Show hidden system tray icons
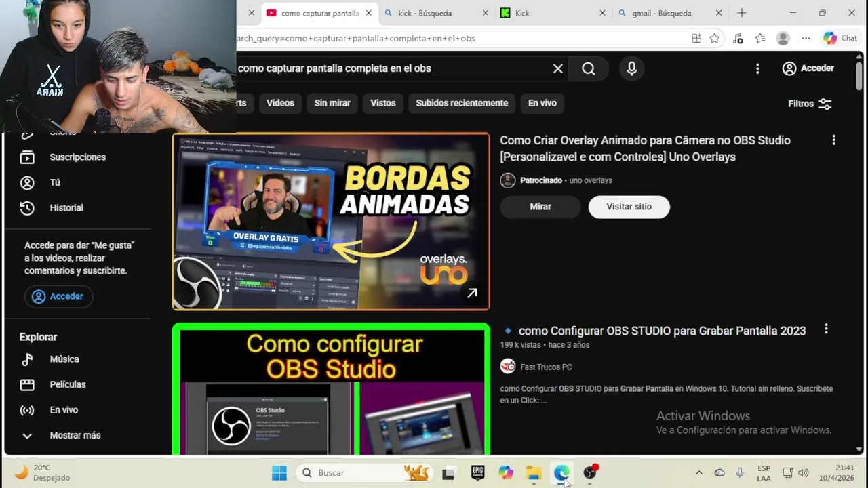The height and width of the screenshot is (488, 868). (x=699, y=473)
